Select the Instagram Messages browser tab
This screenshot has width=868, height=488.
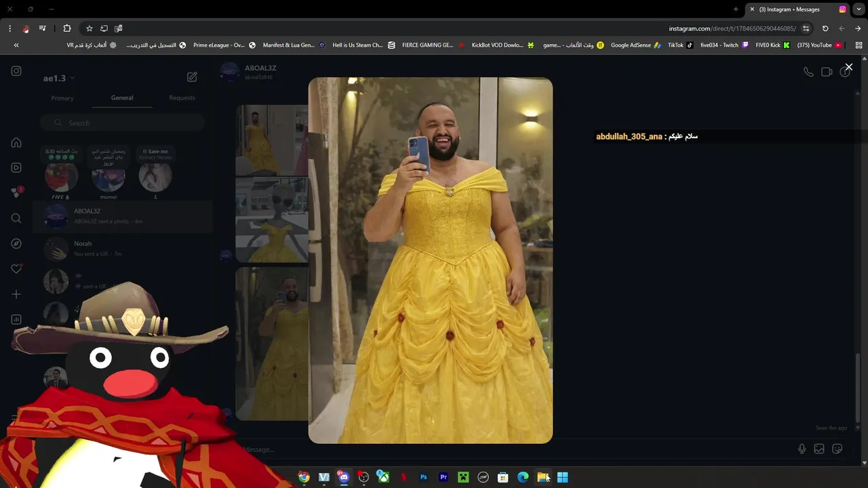pos(798,9)
